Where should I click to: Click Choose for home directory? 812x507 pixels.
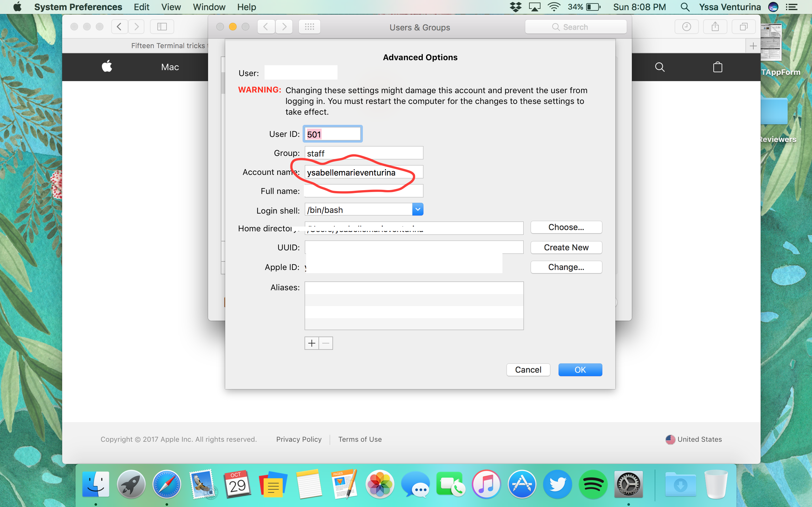[x=566, y=227]
